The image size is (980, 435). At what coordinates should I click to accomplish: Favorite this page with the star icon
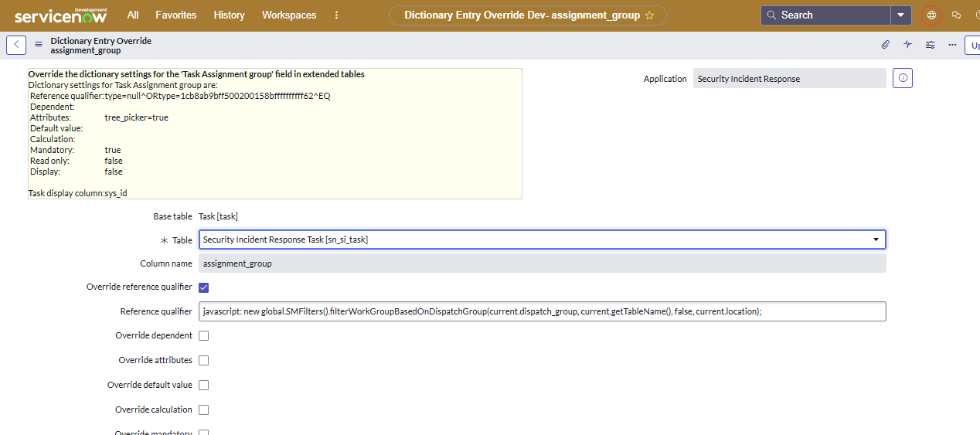click(x=650, y=15)
